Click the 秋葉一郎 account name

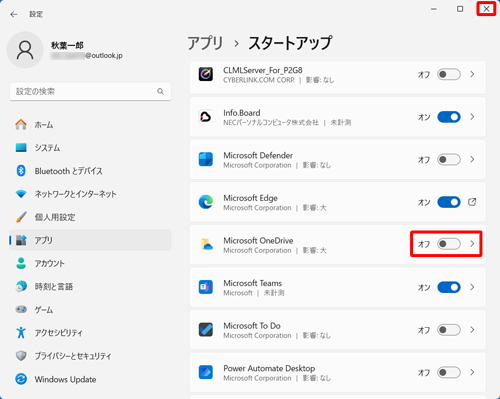[67, 45]
